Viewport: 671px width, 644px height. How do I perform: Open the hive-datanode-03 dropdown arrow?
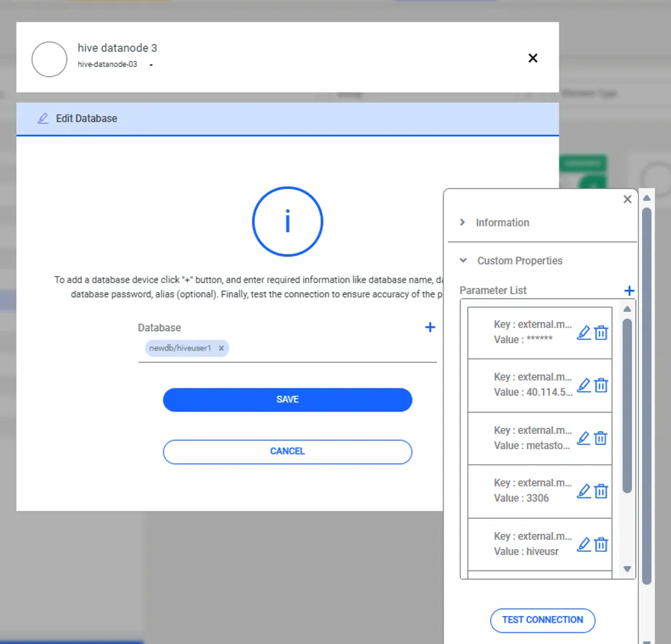click(x=151, y=65)
